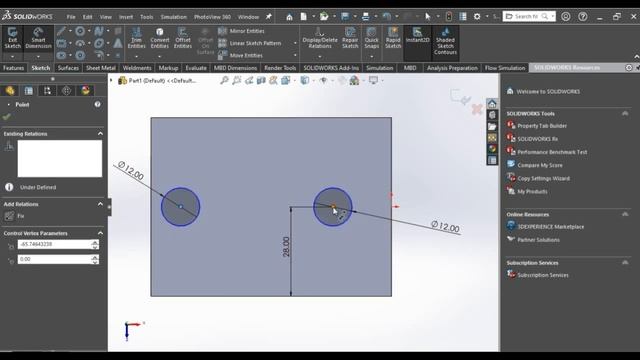
Task: Toggle Instant2D on or off
Action: (x=417, y=36)
